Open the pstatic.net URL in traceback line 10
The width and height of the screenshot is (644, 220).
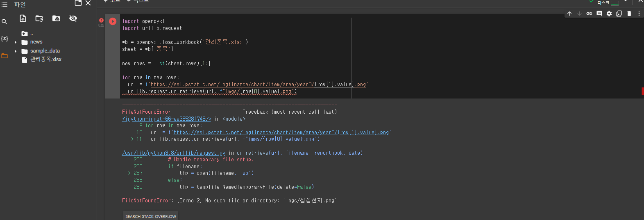coord(281,133)
